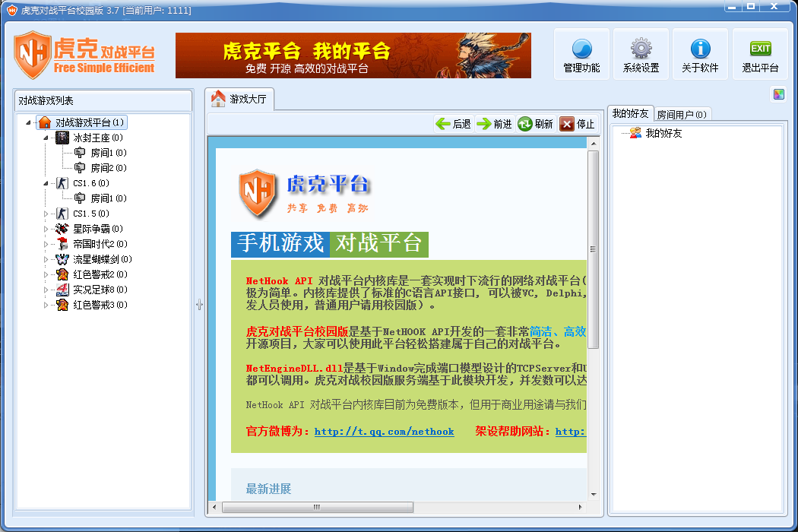Stop loading with 停止 button
The height and width of the screenshot is (532, 798).
tap(577, 124)
